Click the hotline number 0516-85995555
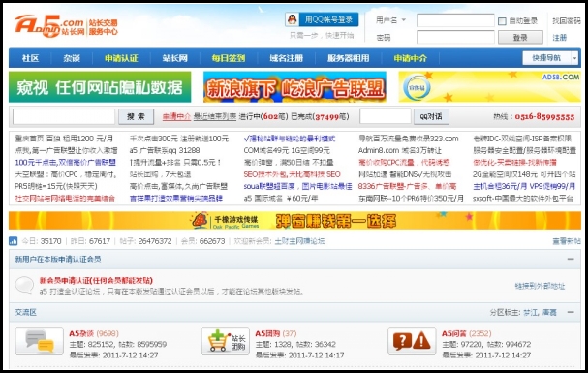The image size is (588, 373). pyautogui.click(x=544, y=116)
